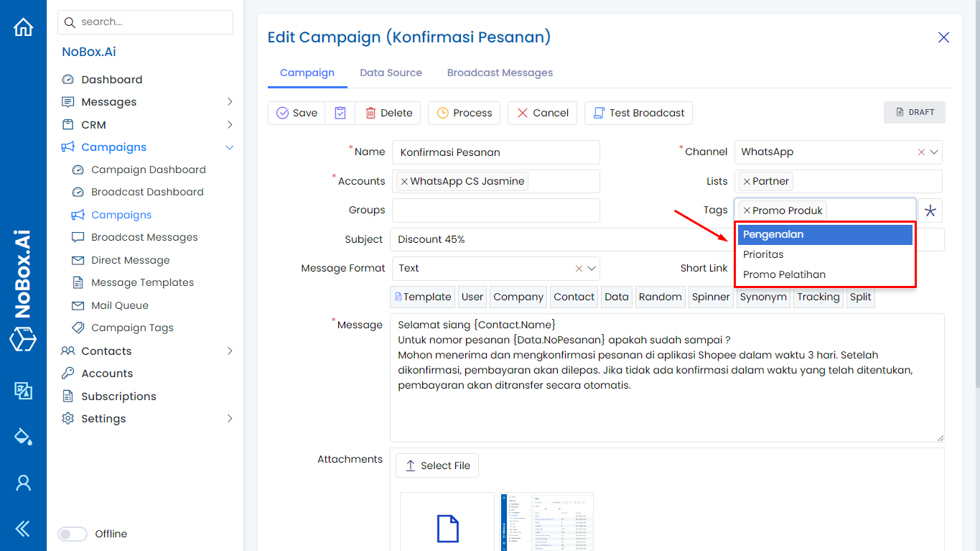This screenshot has width=980, height=551.
Task: Collapse sidebar with double chevron icon
Action: click(23, 529)
